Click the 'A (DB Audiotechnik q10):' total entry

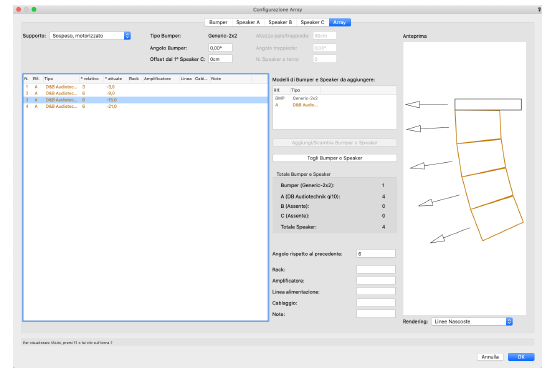click(310, 196)
